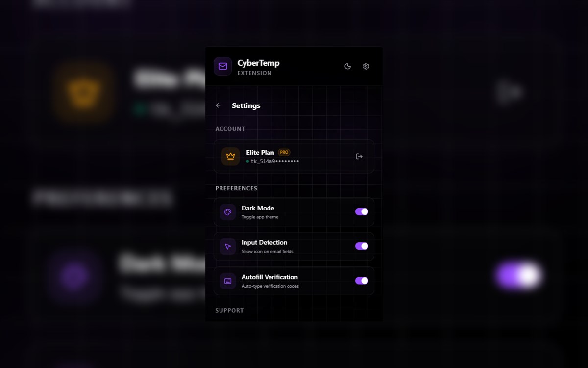Screen dimensions: 588x368
Task: Click the masked token tk_514a9 text
Action: click(x=274, y=161)
